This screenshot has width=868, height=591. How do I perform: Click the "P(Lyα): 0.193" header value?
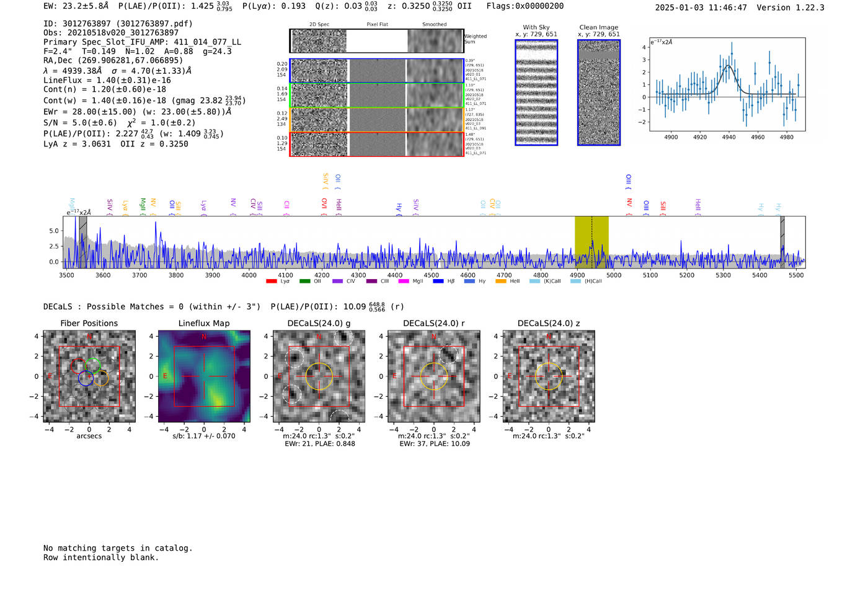tap(274, 6)
